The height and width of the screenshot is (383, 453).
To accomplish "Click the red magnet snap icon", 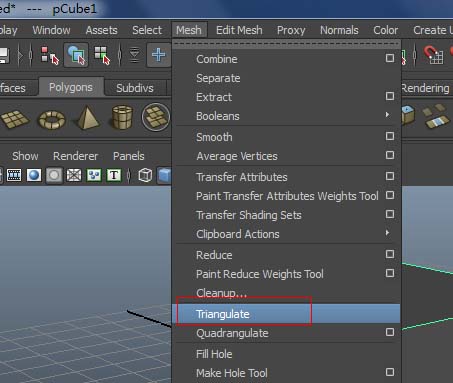I will pos(433,55).
